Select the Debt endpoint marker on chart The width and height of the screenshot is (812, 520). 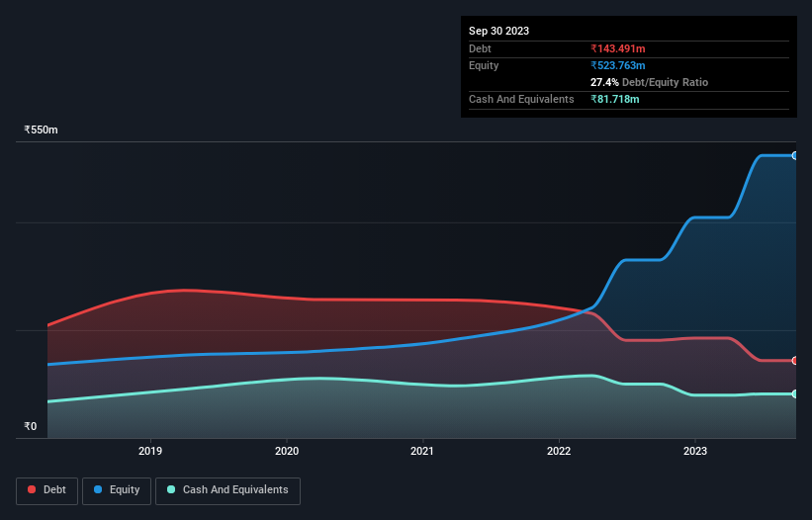tap(795, 361)
